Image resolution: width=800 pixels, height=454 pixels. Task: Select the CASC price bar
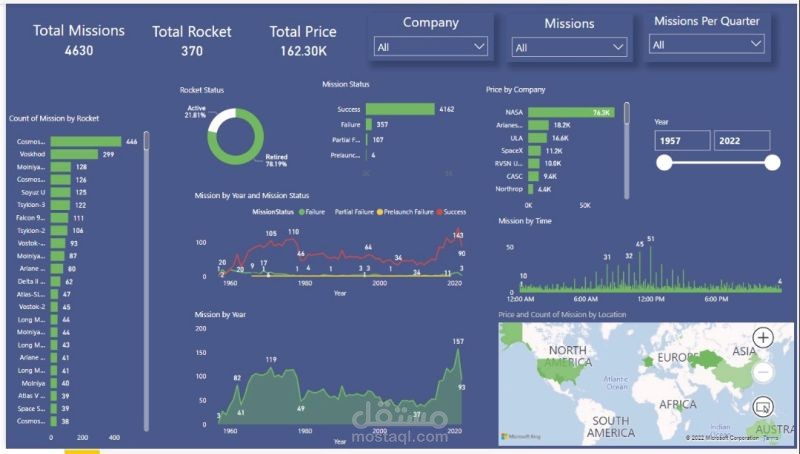[x=533, y=176]
